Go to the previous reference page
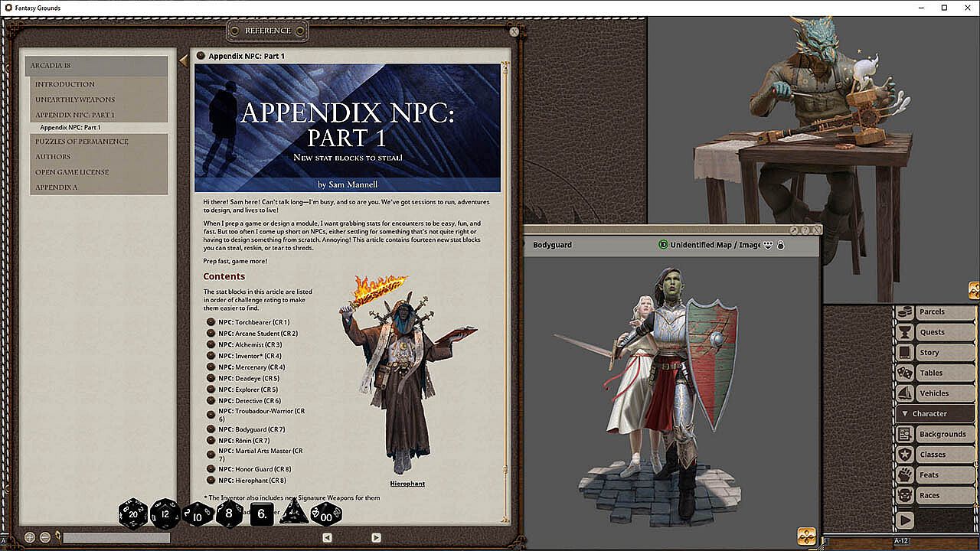This screenshot has width=980, height=551. tap(327, 538)
